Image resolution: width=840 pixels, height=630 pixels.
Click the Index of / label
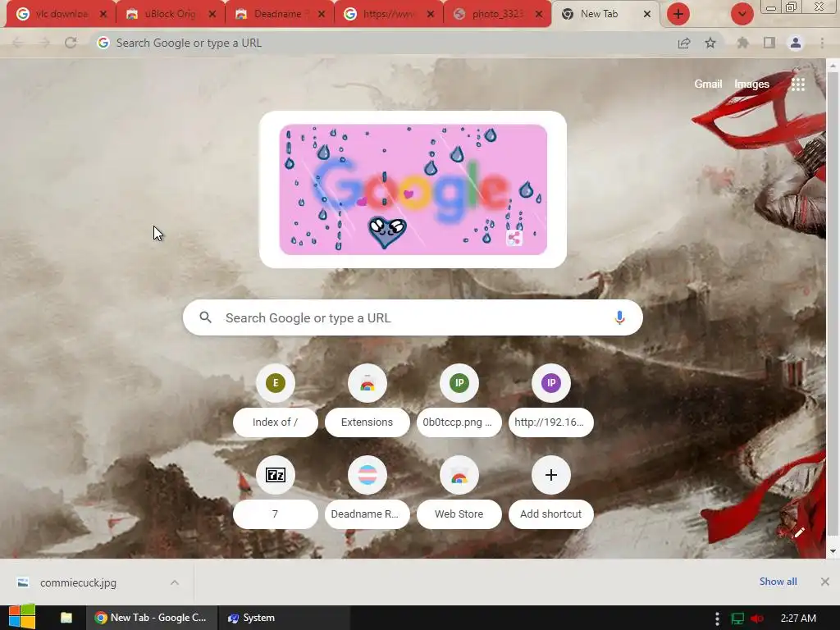point(276,422)
